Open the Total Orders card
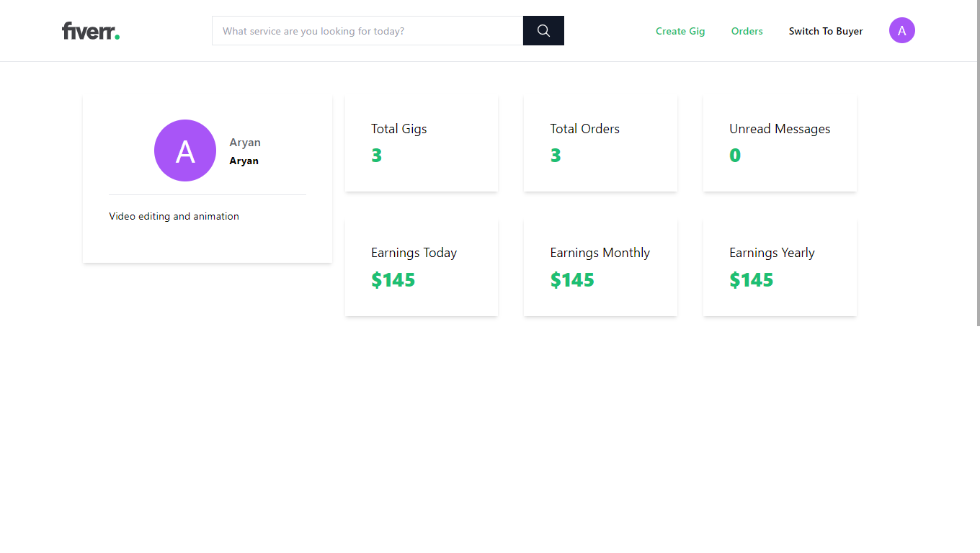This screenshot has width=980, height=553. tap(600, 142)
